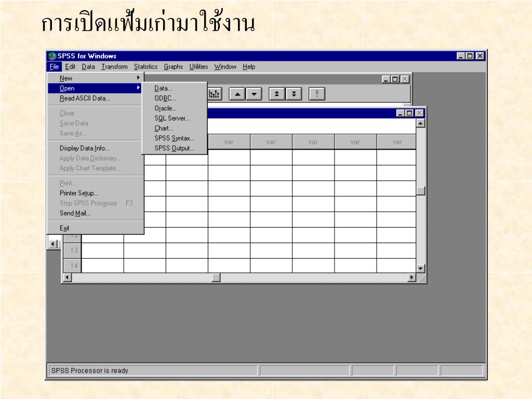Open the Transform menu
Image resolution: width=532 pixels, height=399 pixels.
click(114, 66)
